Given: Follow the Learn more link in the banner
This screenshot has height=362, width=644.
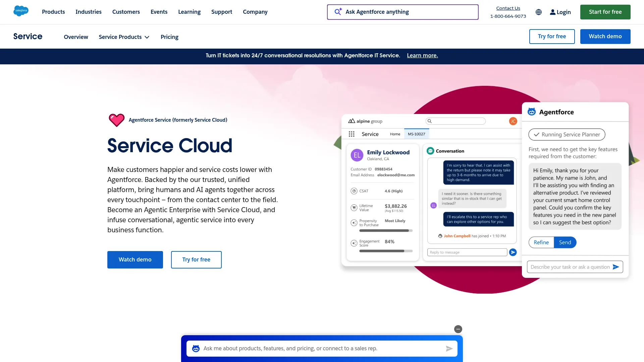Looking at the screenshot, I should 422,55.
